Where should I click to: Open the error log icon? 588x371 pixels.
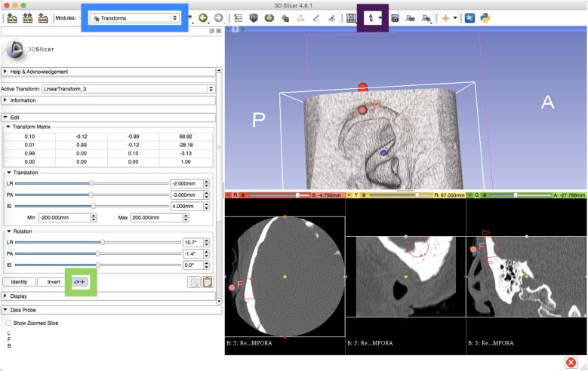point(571,362)
